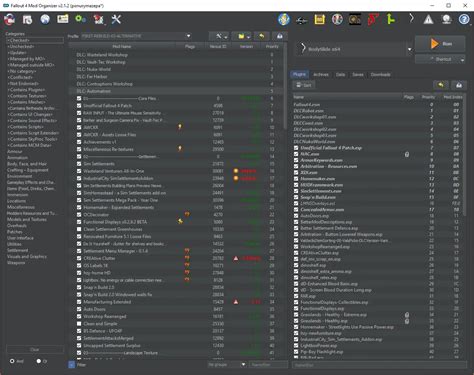Click the Run button
This screenshot has width=474, height=375.
(440, 44)
